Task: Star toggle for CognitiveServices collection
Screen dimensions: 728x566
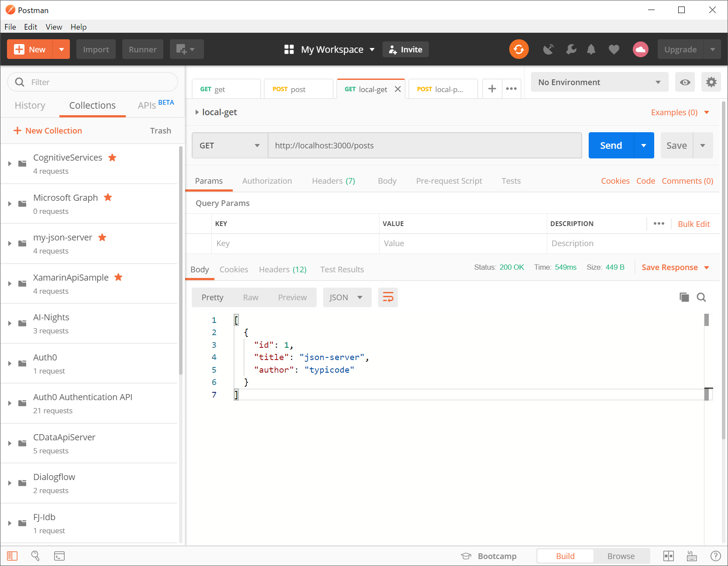Action: (x=112, y=158)
